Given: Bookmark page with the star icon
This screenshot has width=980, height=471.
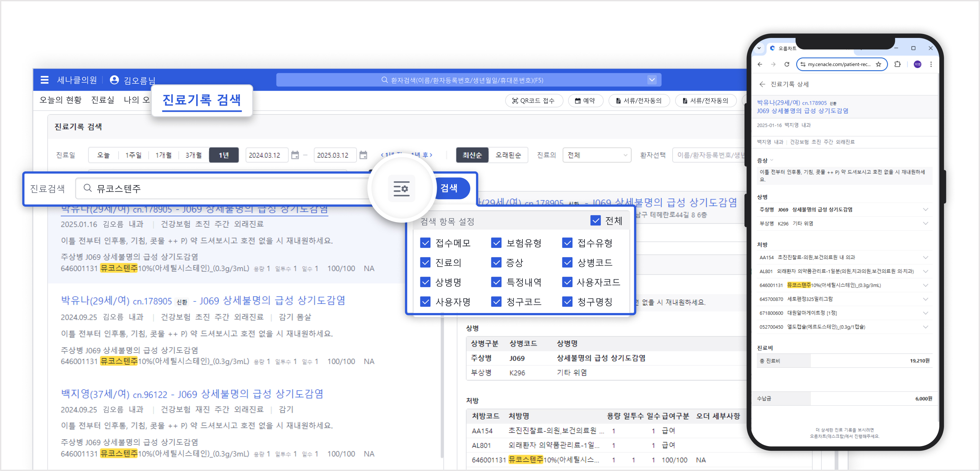Looking at the screenshot, I should click(878, 64).
